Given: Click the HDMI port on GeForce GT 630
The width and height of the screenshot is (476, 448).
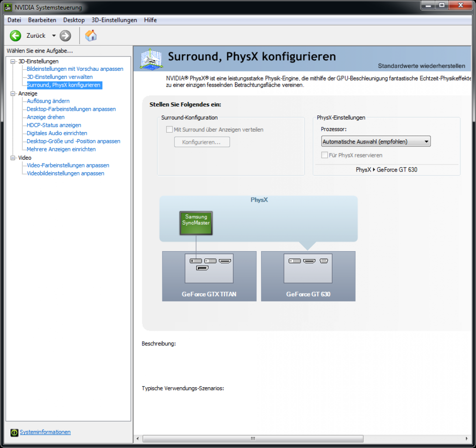Looking at the screenshot, I should (309, 261).
